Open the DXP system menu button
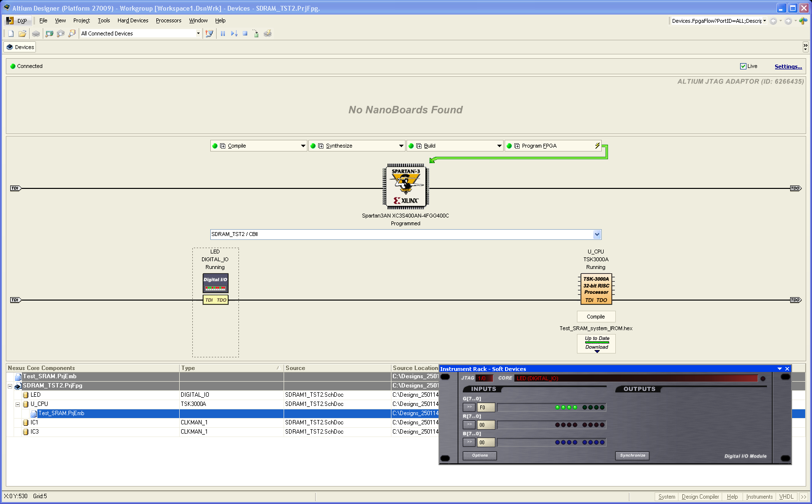 [17, 20]
